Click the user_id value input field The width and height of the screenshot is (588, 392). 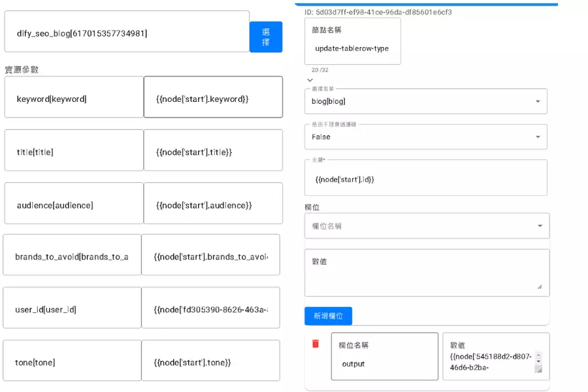point(210,310)
